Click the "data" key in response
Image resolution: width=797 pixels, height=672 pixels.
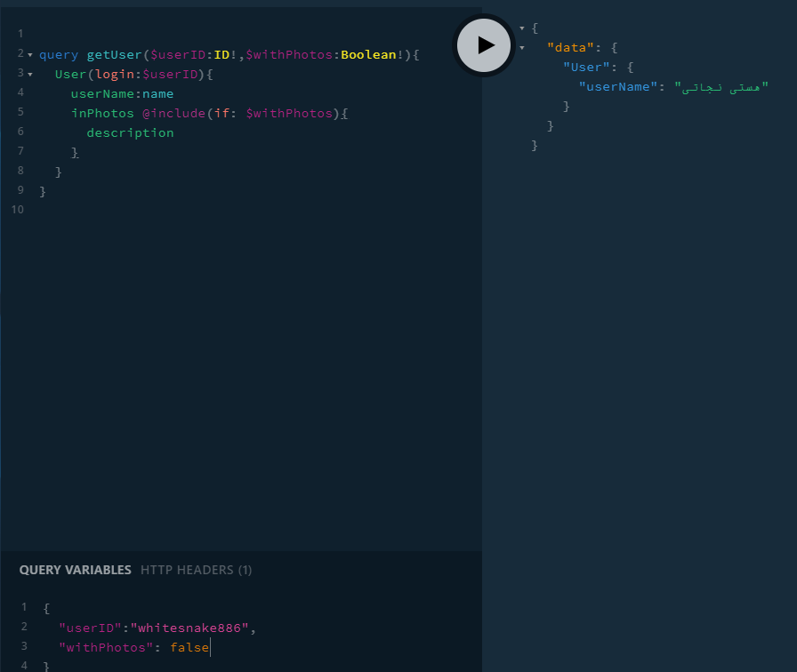click(x=570, y=48)
